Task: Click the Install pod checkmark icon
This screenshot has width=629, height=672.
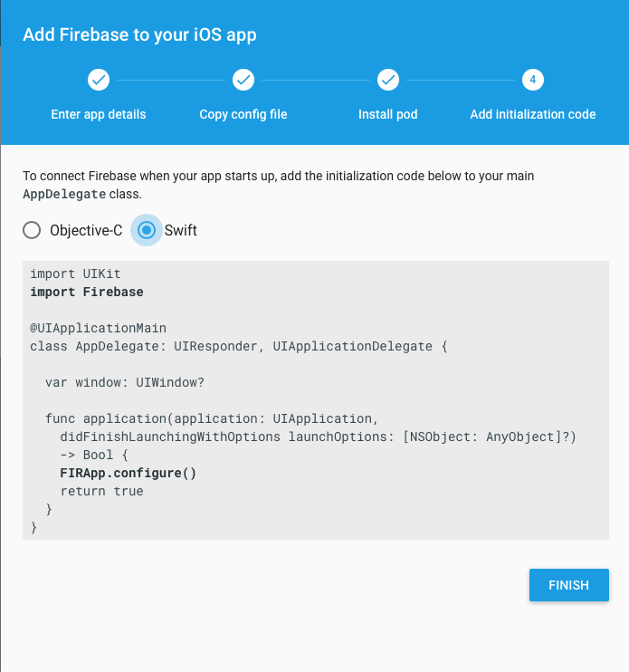Action: point(388,80)
